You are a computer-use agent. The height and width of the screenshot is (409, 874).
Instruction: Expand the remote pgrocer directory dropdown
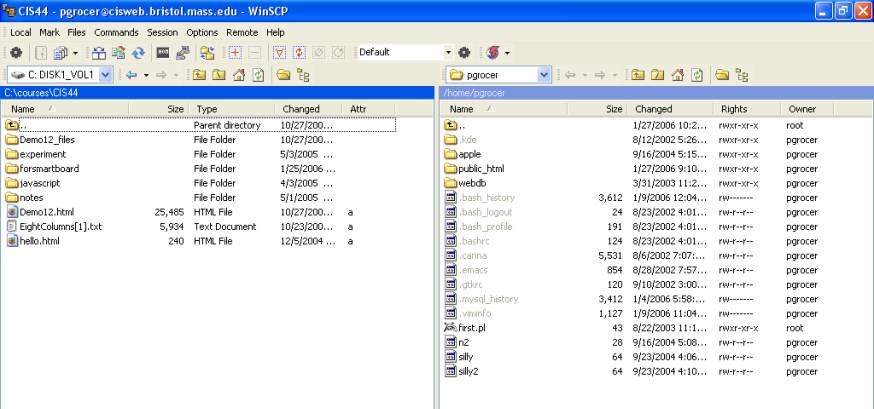(x=543, y=75)
